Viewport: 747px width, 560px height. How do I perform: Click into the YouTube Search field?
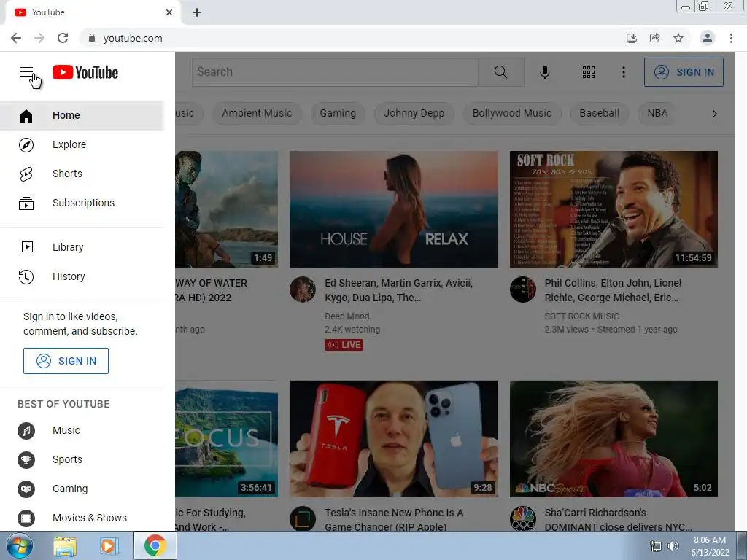pyautogui.click(x=335, y=72)
